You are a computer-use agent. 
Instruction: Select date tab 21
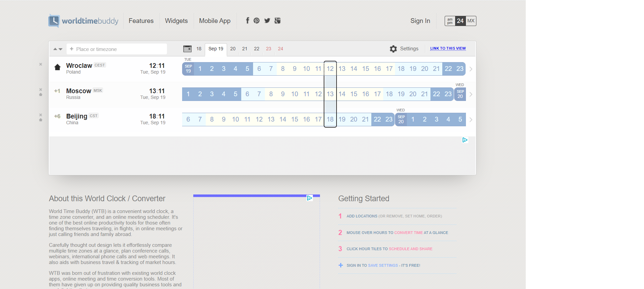[245, 49]
